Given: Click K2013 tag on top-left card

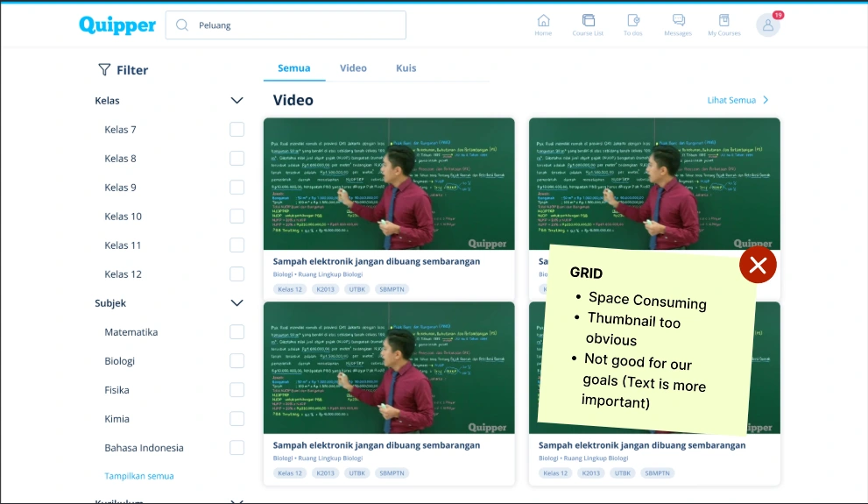Looking at the screenshot, I should click(325, 289).
